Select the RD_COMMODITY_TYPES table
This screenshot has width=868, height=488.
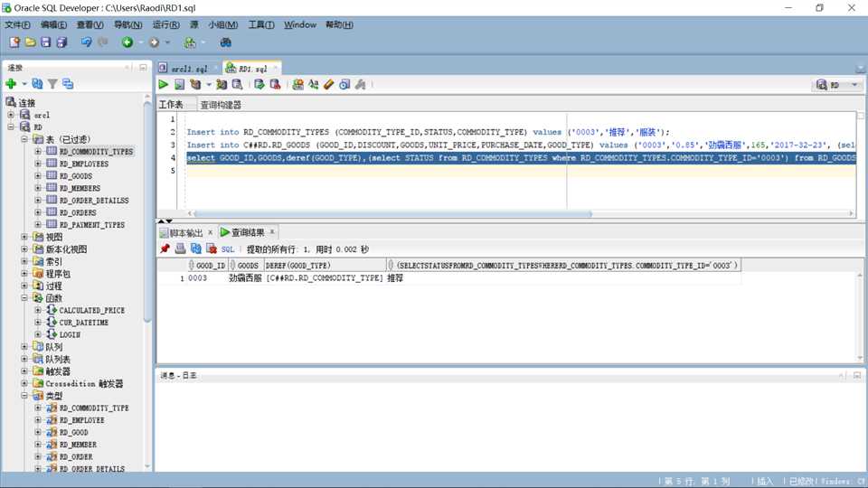click(x=96, y=151)
